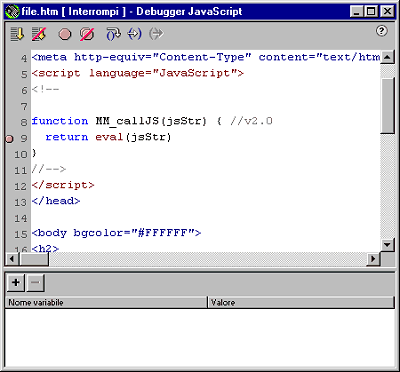Click the Nome variabile column header

tap(106, 302)
